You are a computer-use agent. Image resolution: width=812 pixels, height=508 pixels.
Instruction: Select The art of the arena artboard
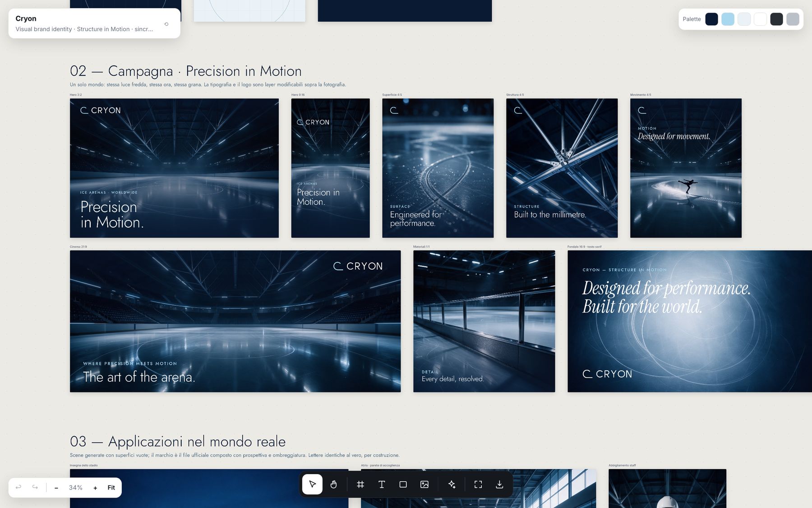pyautogui.click(x=235, y=321)
